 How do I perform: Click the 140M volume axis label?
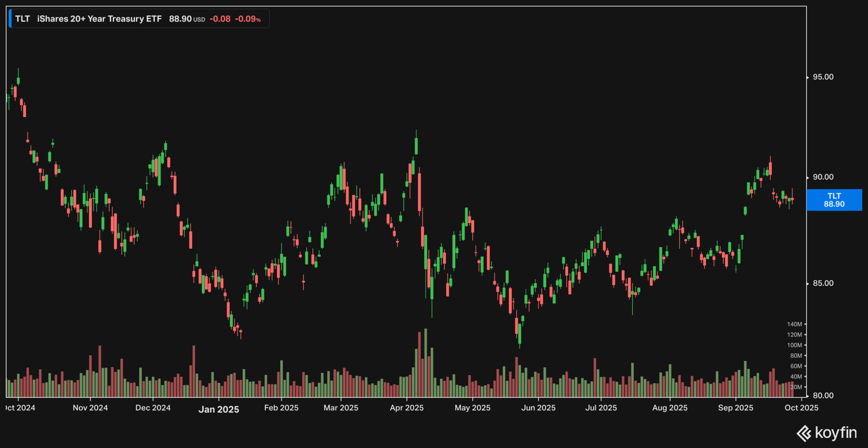(794, 324)
